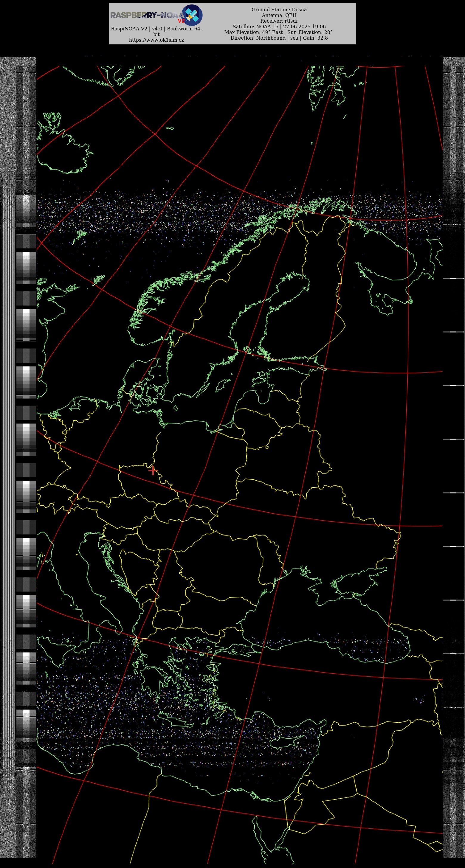This screenshot has height=868, width=465.
Task: Click the RASPBERRY-NOAA logo wordmark
Action: [148, 15]
